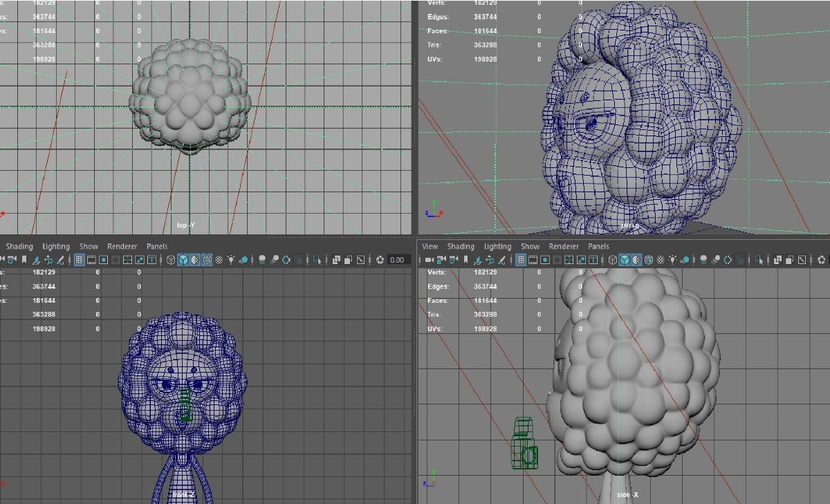This screenshot has width=830, height=504.
Task: Open camera attributes in the side view panel
Action: click(454, 260)
